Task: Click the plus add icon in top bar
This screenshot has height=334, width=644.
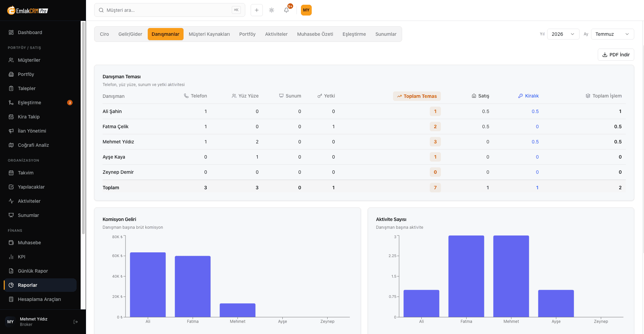Action: click(257, 10)
